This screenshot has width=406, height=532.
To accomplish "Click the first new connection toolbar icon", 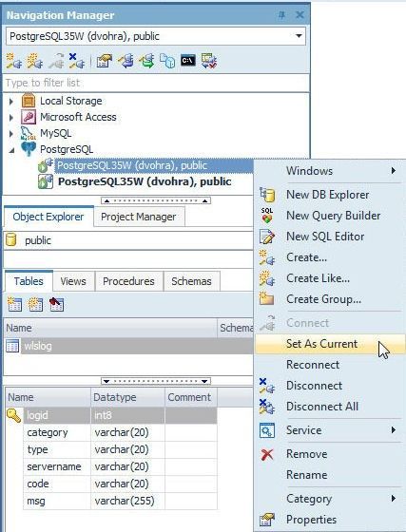I will [x=14, y=62].
